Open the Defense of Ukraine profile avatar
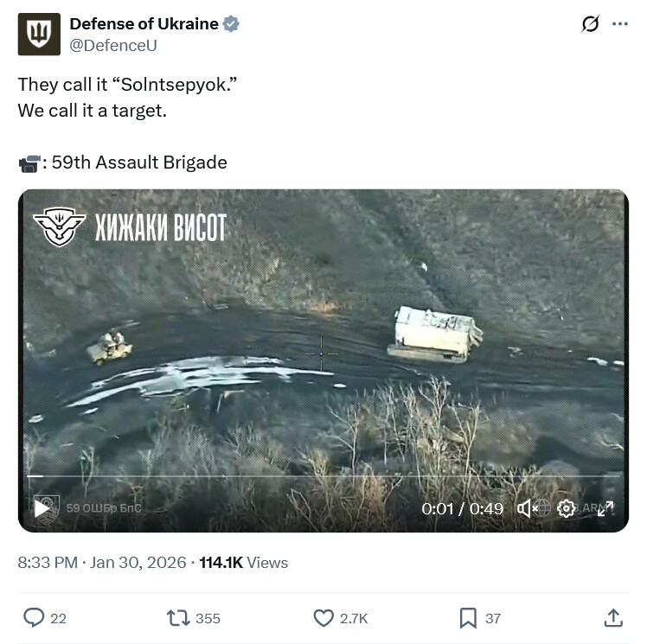This screenshot has width=647, height=644. pyautogui.click(x=39, y=35)
